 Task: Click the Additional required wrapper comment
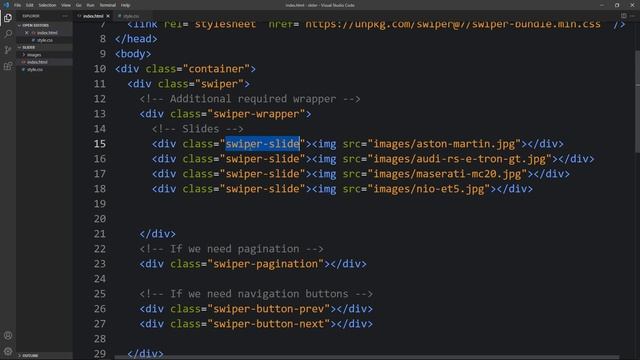[x=250, y=99]
